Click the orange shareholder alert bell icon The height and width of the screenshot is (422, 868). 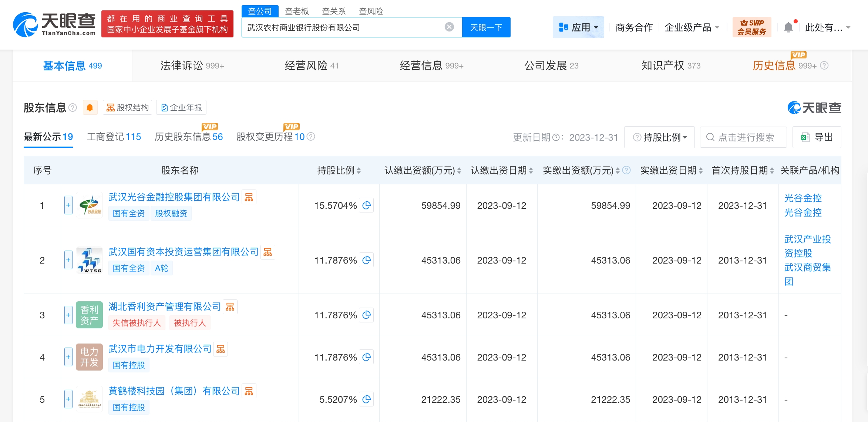coord(90,108)
